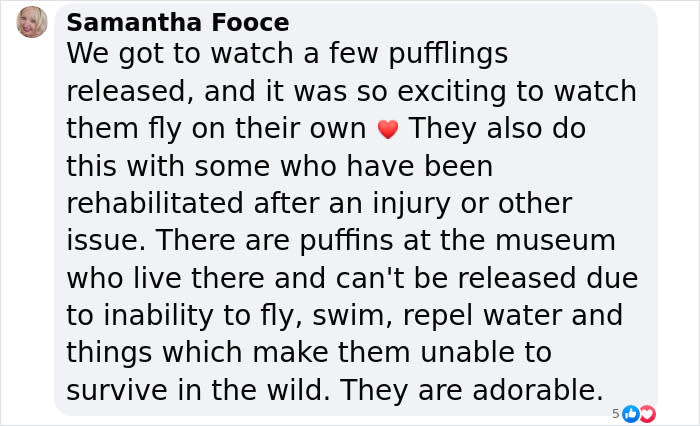The height and width of the screenshot is (426, 700).
Task: Click the word "things" starting the ninth line
Action: tap(109, 353)
